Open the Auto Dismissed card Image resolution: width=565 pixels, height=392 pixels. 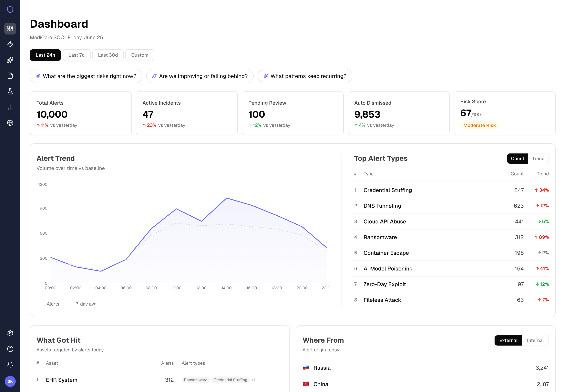pyautogui.click(x=399, y=113)
